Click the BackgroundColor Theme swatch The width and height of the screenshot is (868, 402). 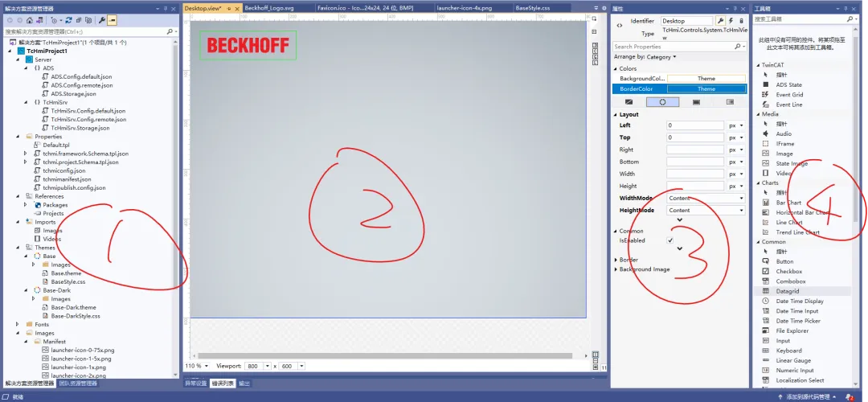[x=706, y=79]
